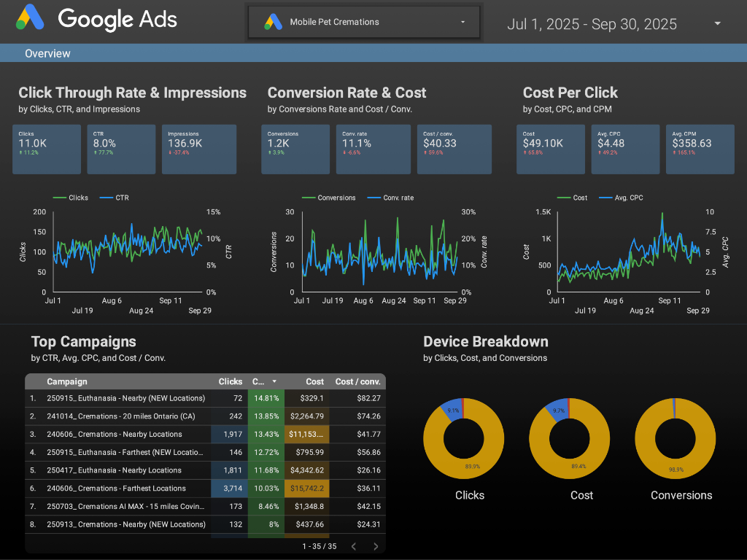Click the Avg. CPM $358.63 scorecard

point(700,149)
